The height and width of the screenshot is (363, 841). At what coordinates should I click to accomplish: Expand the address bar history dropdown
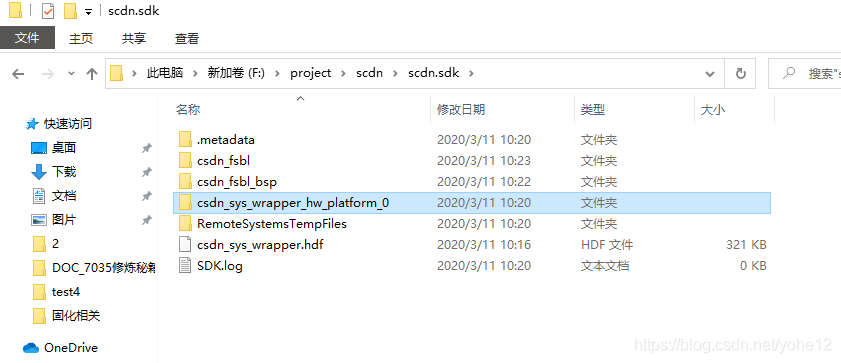pyautogui.click(x=710, y=73)
